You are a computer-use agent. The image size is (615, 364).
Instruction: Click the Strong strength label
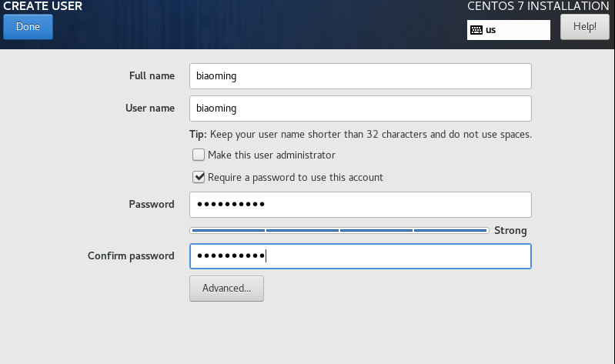point(510,230)
